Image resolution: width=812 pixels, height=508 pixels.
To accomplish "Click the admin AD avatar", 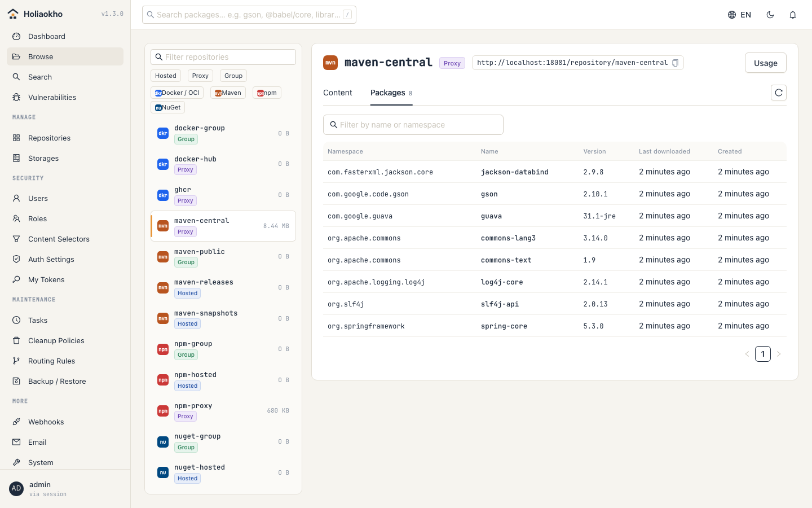I will pyautogui.click(x=16, y=489).
